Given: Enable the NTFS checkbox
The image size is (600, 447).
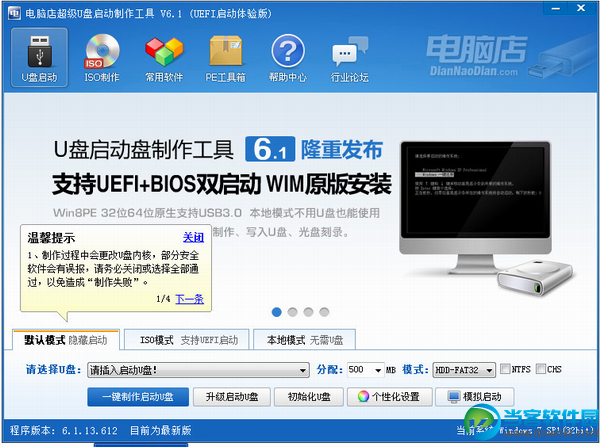Looking at the screenshot, I should pyautogui.click(x=505, y=369).
